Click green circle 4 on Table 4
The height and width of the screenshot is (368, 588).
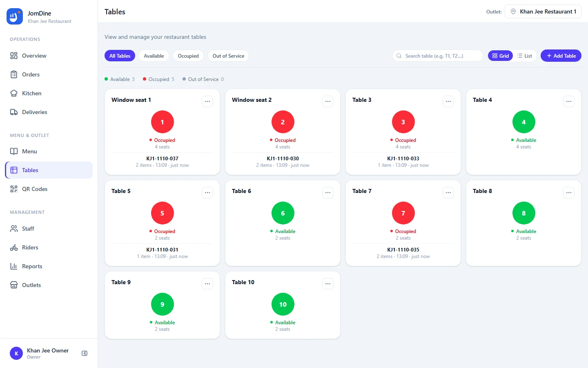point(524,122)
